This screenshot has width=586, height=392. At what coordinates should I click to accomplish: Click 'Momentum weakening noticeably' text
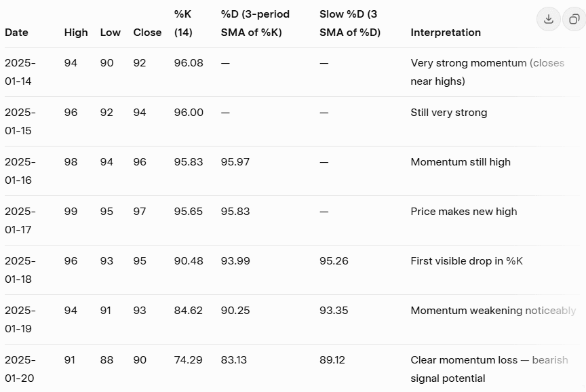(493, 311)
